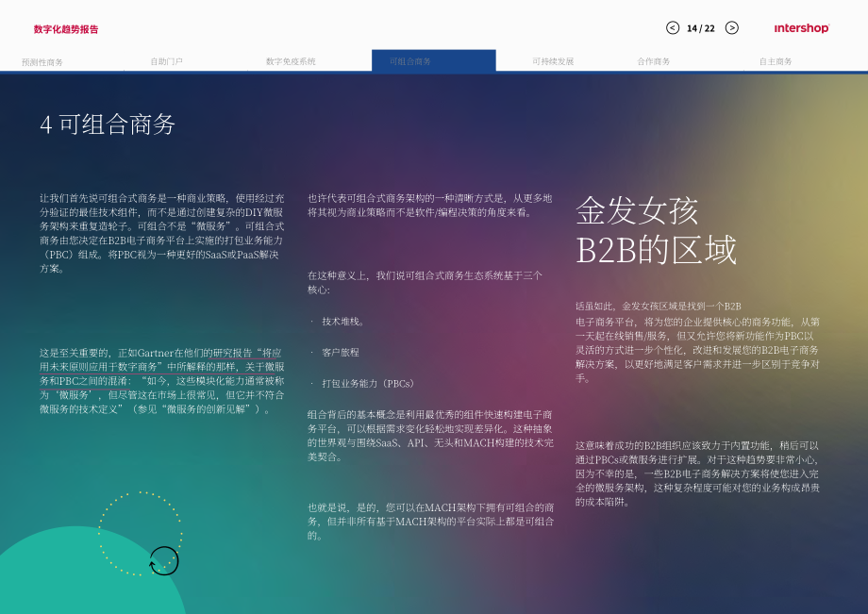Viewport: 868px width, 614px height.
Task: Select bullet item 客户旅程
Action: (341, 353)
